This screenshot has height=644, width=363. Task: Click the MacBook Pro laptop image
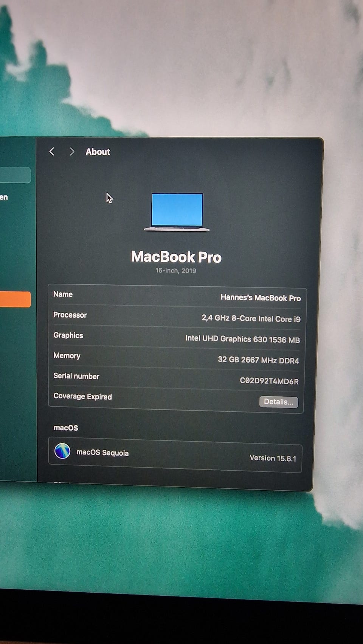(177, 212)
